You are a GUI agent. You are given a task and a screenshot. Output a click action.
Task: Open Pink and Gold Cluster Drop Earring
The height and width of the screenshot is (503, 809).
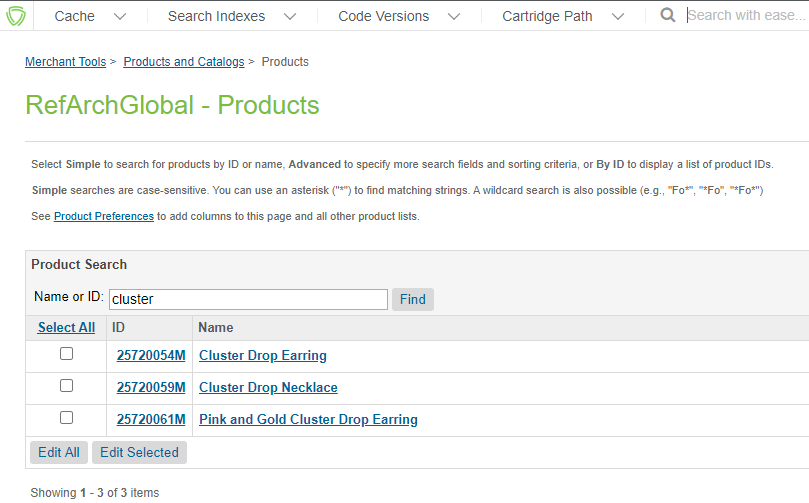point(308,419)
